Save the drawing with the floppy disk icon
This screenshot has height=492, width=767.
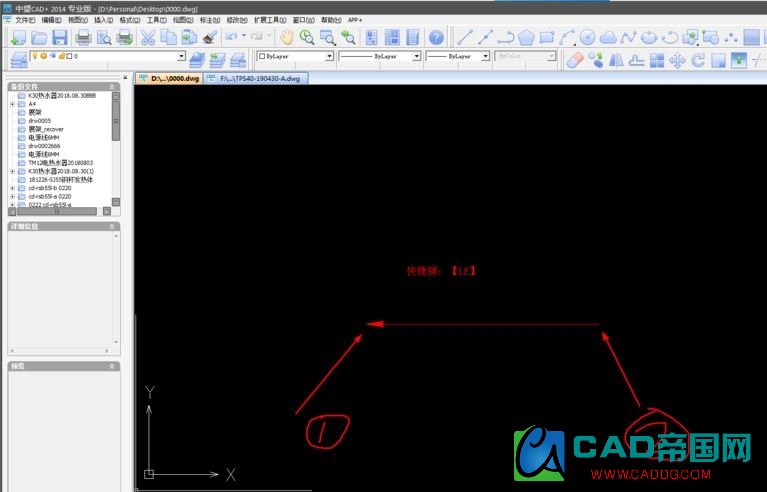60,38
